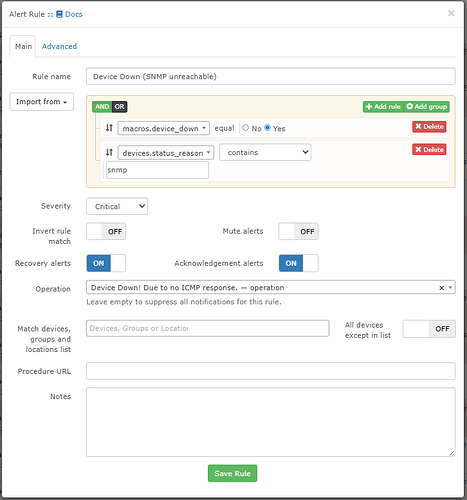The image size is (467, 500).
Task: Click the sort arrows on macros.device_down rule
Action: coord(109,128)
